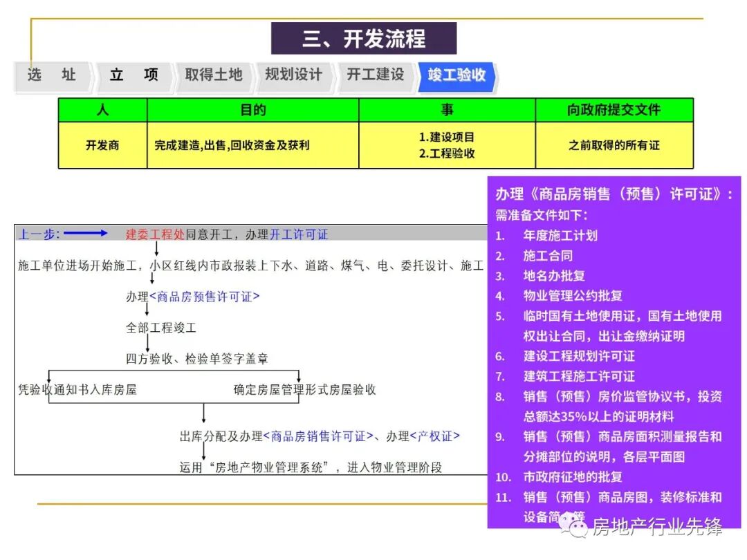Click list item 地名办批复

554,276
